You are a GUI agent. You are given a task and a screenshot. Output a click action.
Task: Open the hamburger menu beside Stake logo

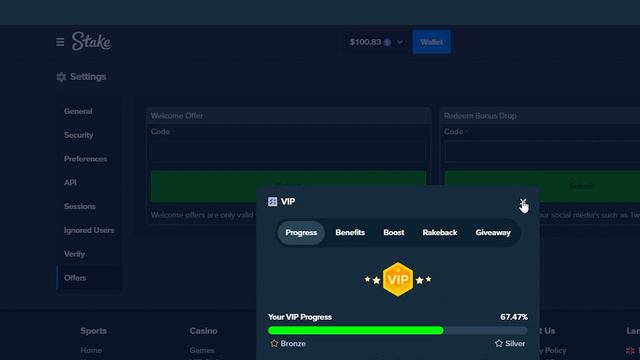(x=60, y=42)
